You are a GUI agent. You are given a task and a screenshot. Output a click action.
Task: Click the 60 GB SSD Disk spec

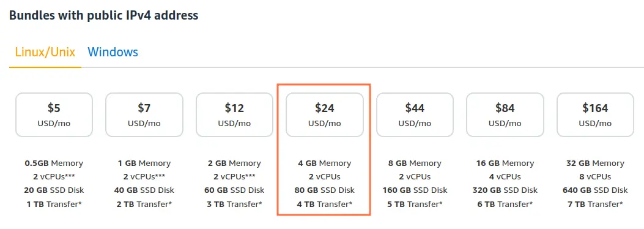pyautogui.click(x=234, y=190)
